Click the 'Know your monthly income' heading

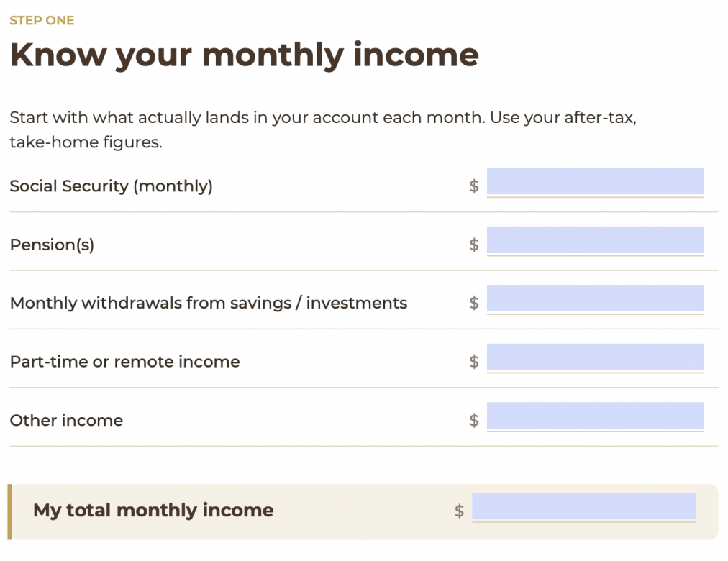click(x=244, y=55)
